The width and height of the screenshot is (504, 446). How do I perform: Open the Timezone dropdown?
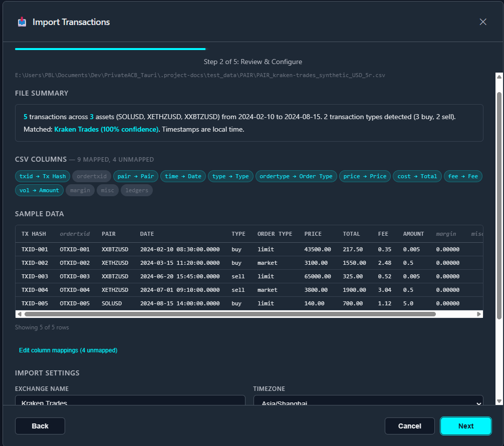(368, 401)
